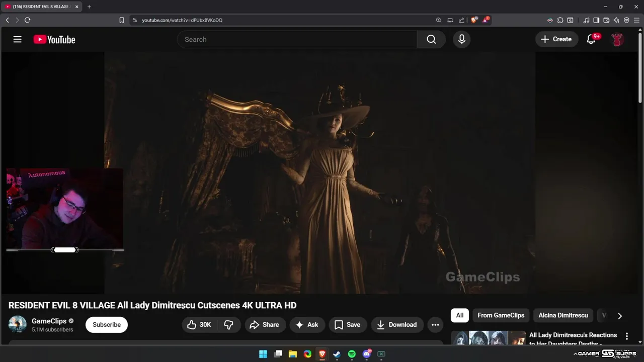Click the Brave Shields lion icon
This screenshot has height=362, width=644.
tap(474, 20)
